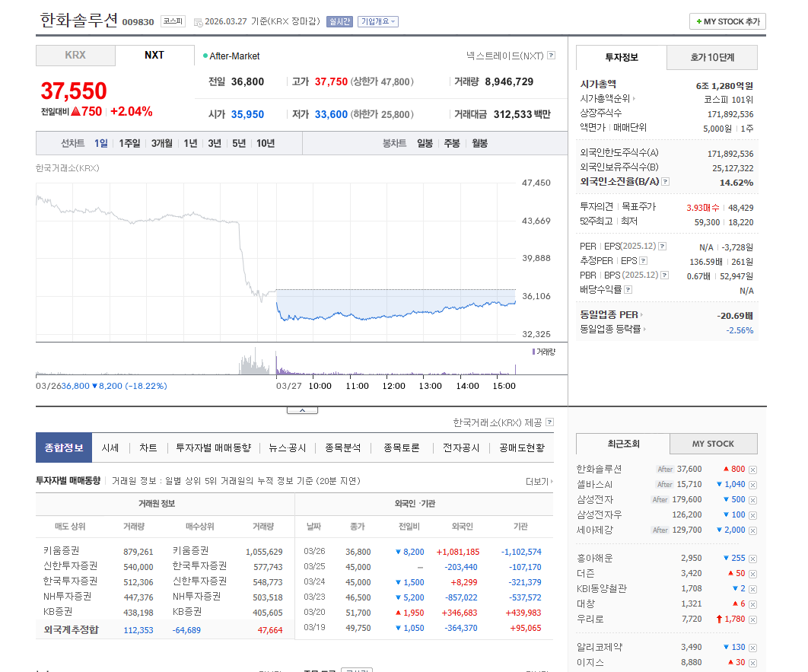
Task: Remove 세아제강 from recent views list
Action: pos(753,530)
